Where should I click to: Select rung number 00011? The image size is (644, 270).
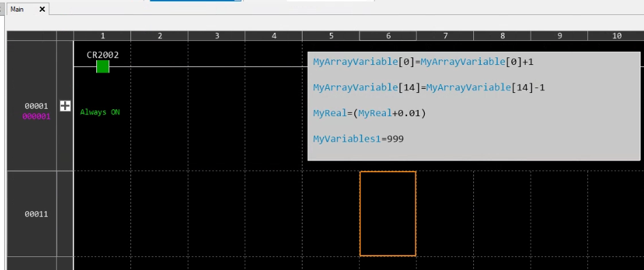[x=36, y=214]
